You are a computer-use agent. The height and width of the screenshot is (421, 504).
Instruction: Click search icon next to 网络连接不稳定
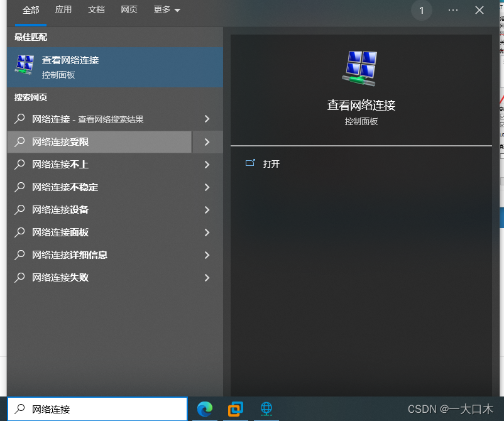(x=19, y=187)
